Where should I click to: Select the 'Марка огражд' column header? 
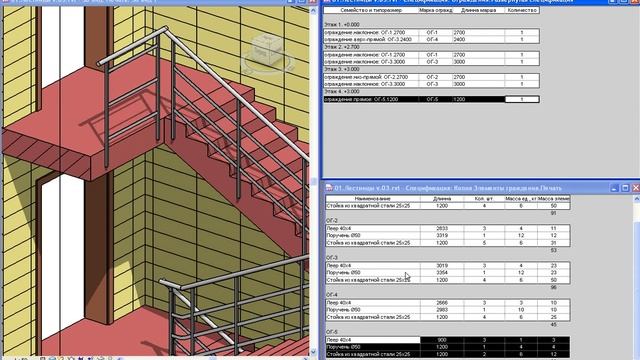pyautogui.click(x=436, y=10)
